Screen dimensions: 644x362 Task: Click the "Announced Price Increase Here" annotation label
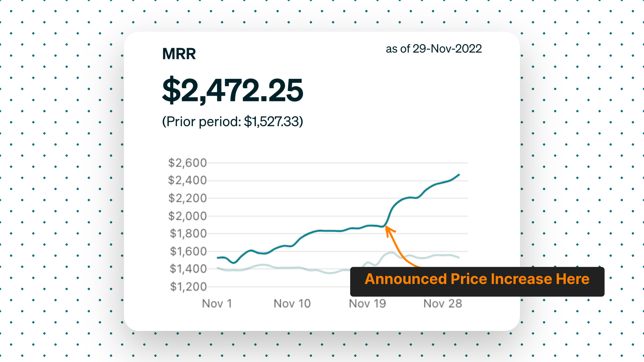click(x=477, y=279)
